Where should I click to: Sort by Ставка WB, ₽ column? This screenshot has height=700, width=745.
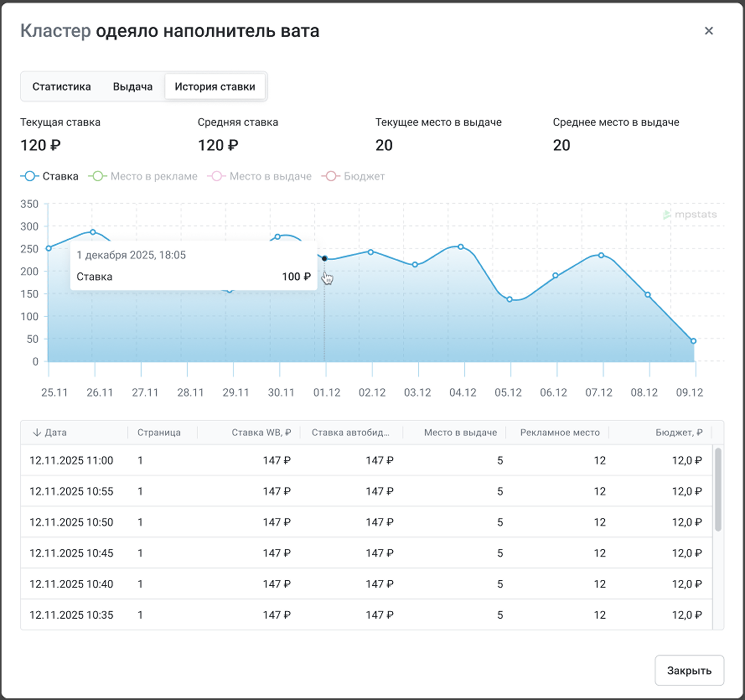pos(261,433)
